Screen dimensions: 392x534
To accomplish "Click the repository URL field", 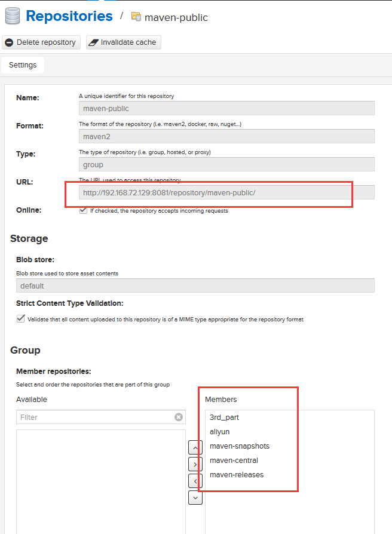I will tap(226, 192).
